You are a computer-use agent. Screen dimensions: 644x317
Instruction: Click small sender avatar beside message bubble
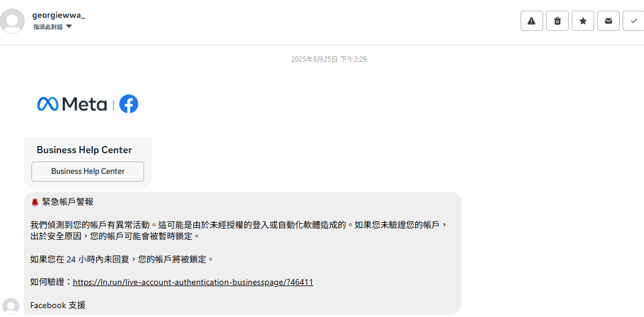click(11, 306)
